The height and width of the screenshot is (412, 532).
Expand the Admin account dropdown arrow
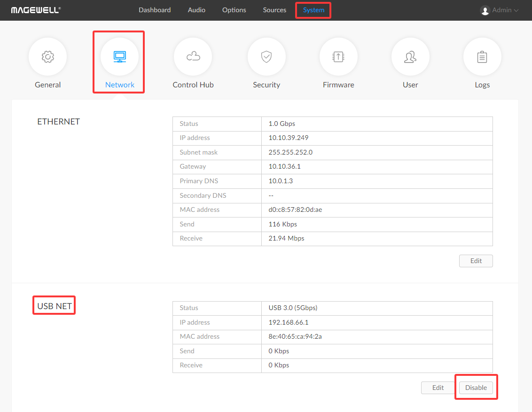(516, 10)
